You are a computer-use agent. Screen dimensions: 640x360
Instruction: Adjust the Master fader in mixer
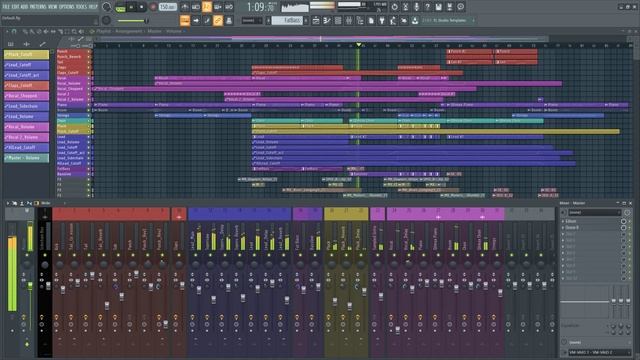pyautogui.click(x=30, y=286)
